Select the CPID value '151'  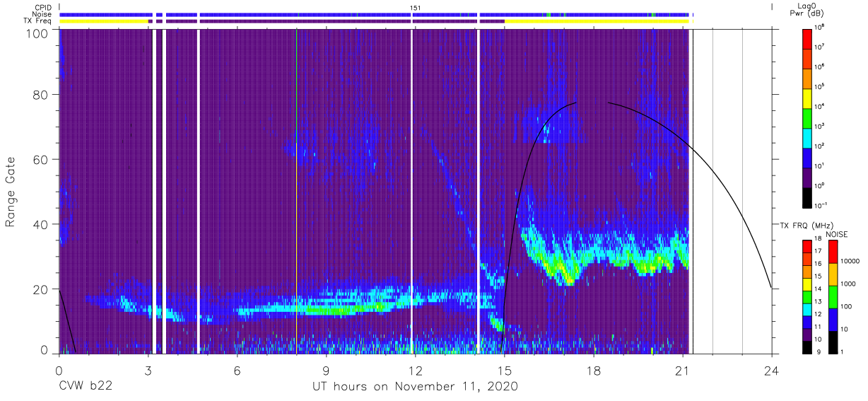416,8
